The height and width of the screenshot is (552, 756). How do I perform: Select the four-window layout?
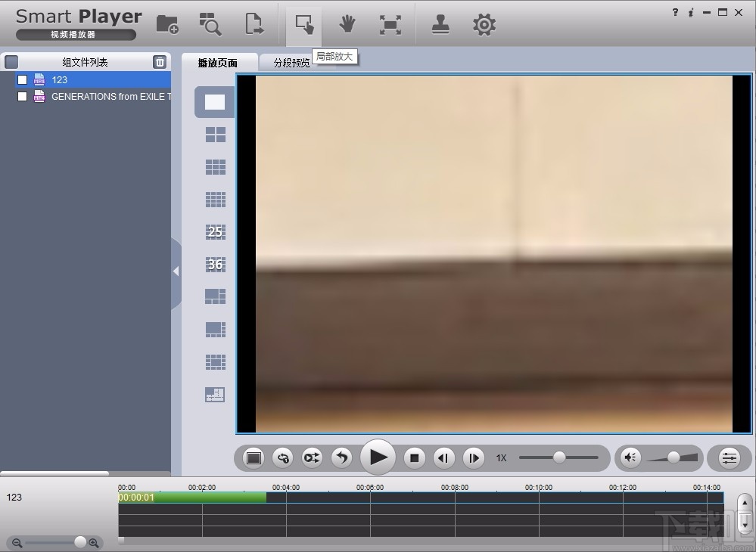point(215,135)
